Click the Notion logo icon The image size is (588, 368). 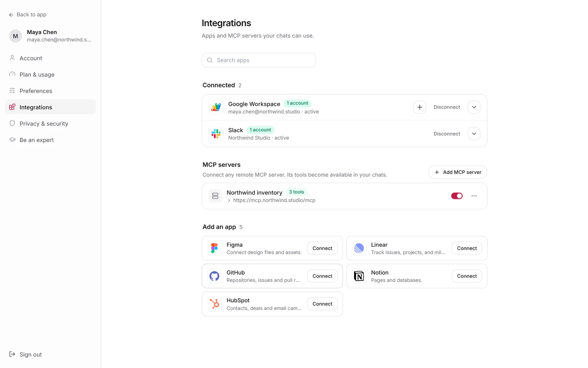pyautogui.click(x=359, y=276)
